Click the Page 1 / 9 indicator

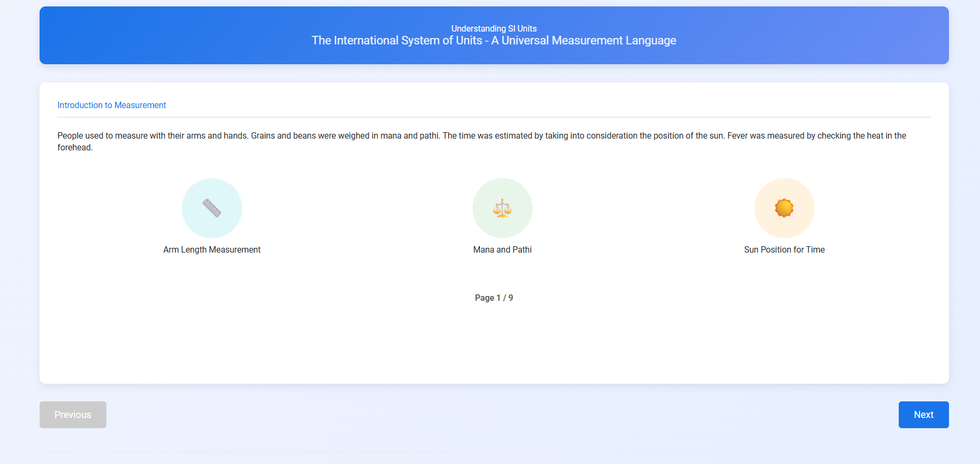[493, 298]
